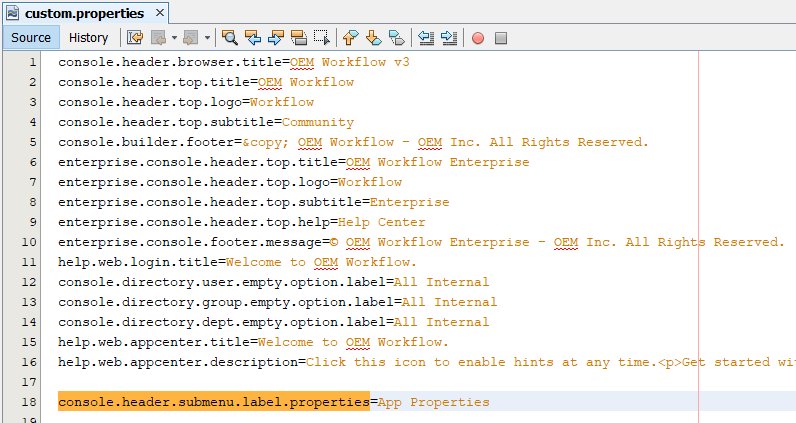796x423 pixels.
Task: Stop macro recording with square icon
Action: [x=501, y=38]
